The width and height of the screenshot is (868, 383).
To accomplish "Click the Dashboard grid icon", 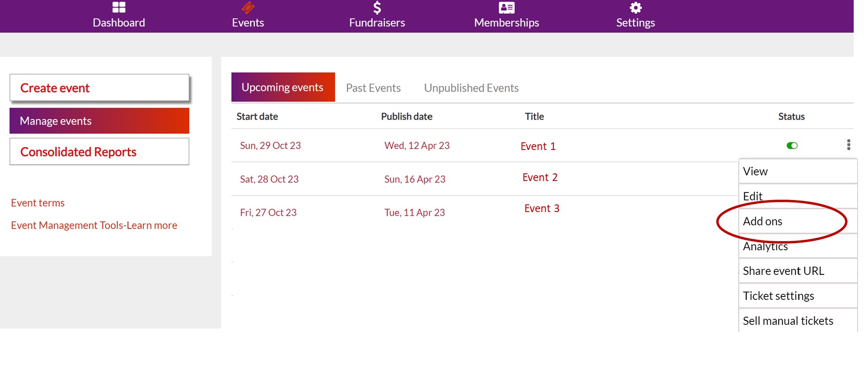I will pos(119,7).
